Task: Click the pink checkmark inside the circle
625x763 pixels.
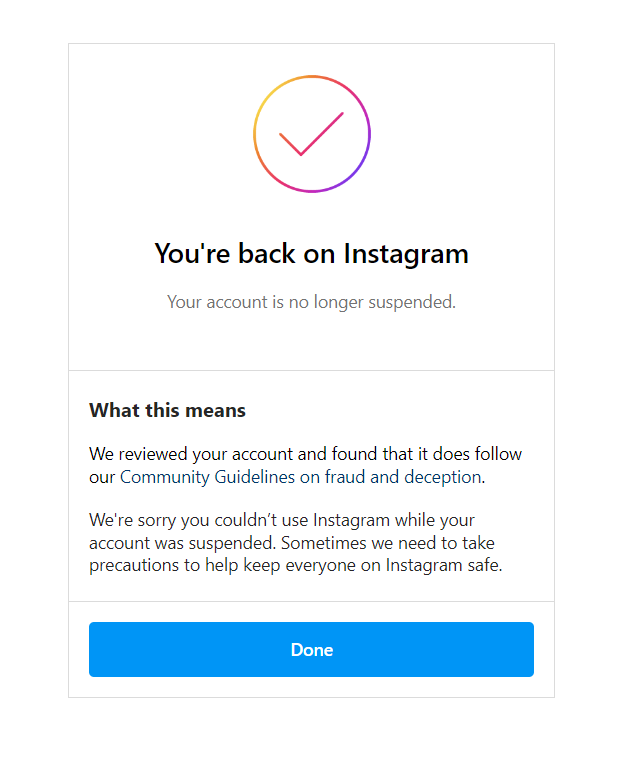Action: [x=311, y=135]
